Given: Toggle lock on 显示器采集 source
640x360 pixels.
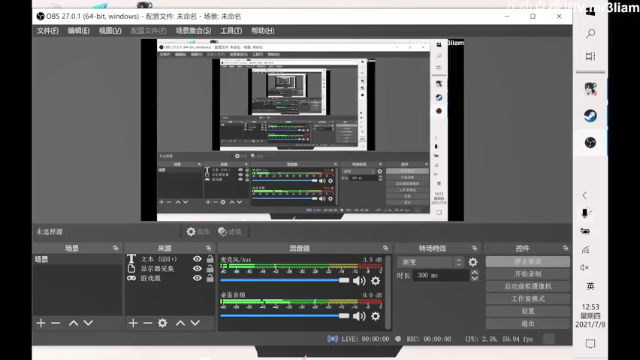Looking at the screenshot, I should tap(210, 268).
